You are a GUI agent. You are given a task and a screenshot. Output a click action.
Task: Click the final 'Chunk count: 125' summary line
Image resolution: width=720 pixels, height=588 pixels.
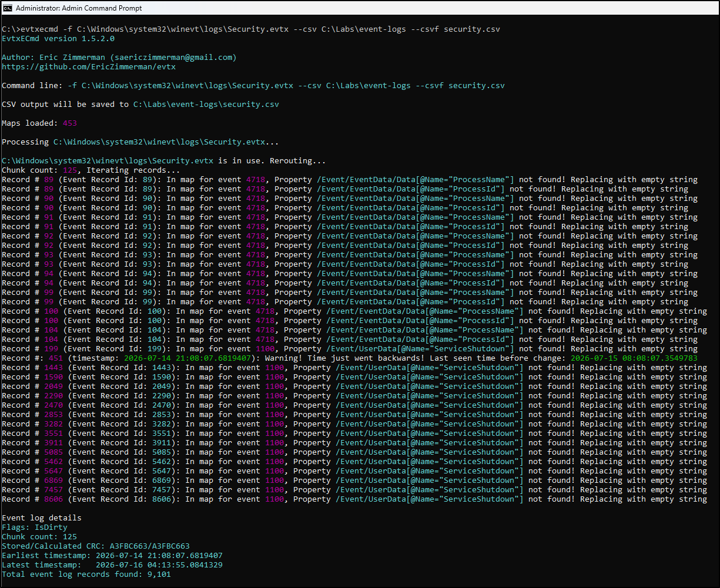pos(39,537)
